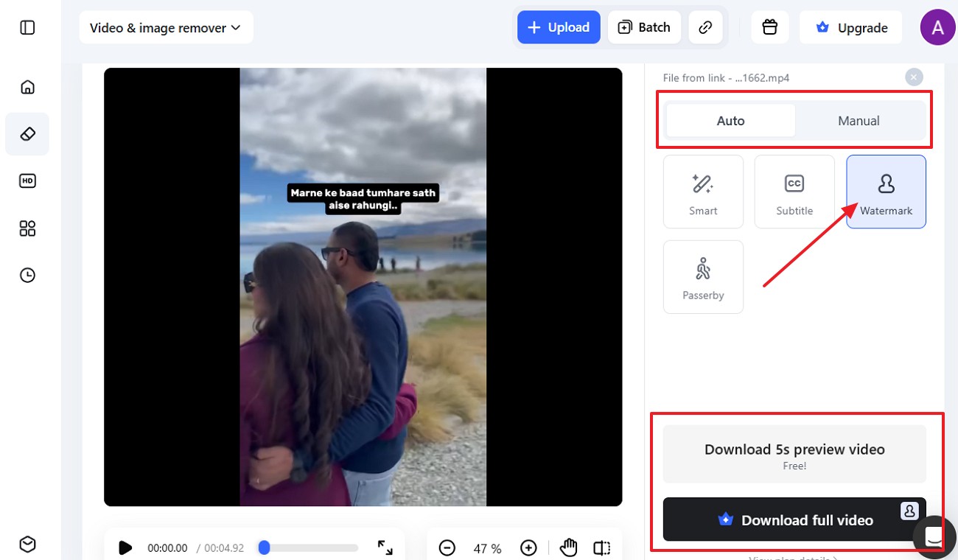The image size is (958, 560).
Task: Open history clock icon in sidebar
Action: click(27, 276)
